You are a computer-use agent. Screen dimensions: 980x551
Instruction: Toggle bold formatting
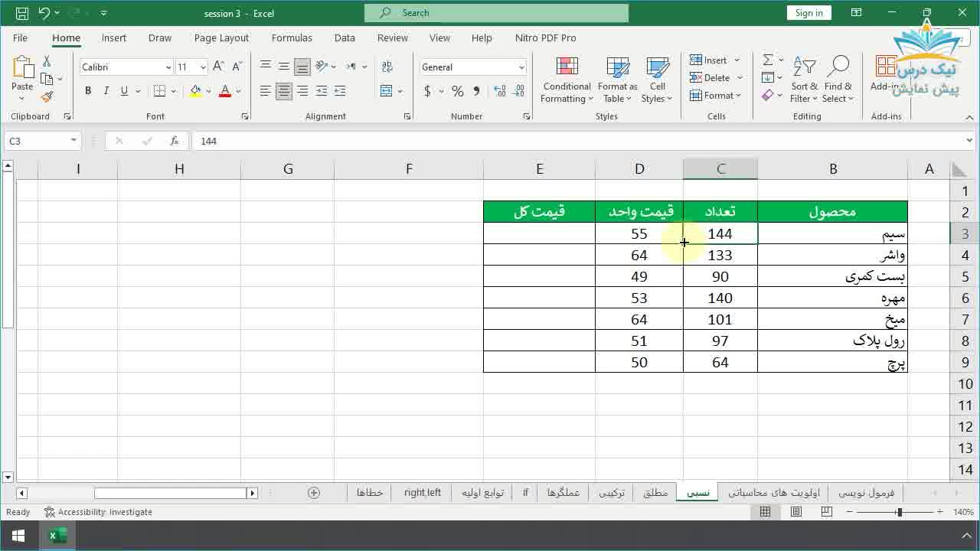click(x=87, y=90)
